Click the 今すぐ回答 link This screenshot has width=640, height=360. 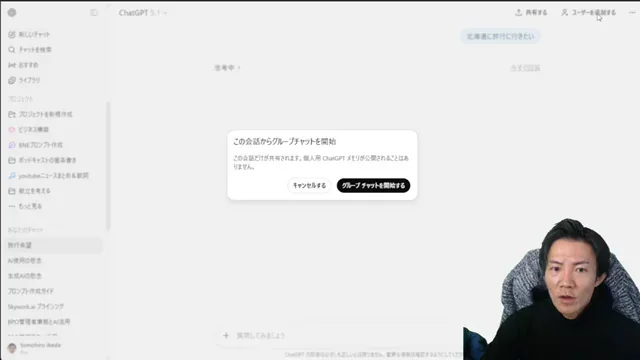[525, 68]
